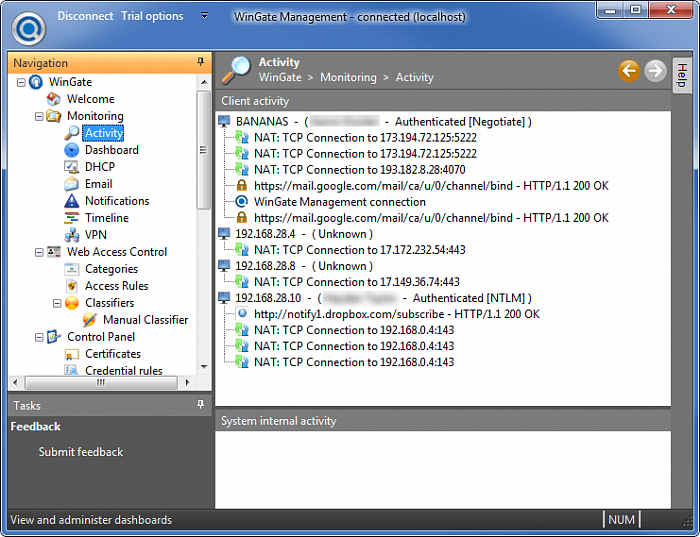Open the Timeline icon in navigation
700x537 pixels.
tap(72, 218)
